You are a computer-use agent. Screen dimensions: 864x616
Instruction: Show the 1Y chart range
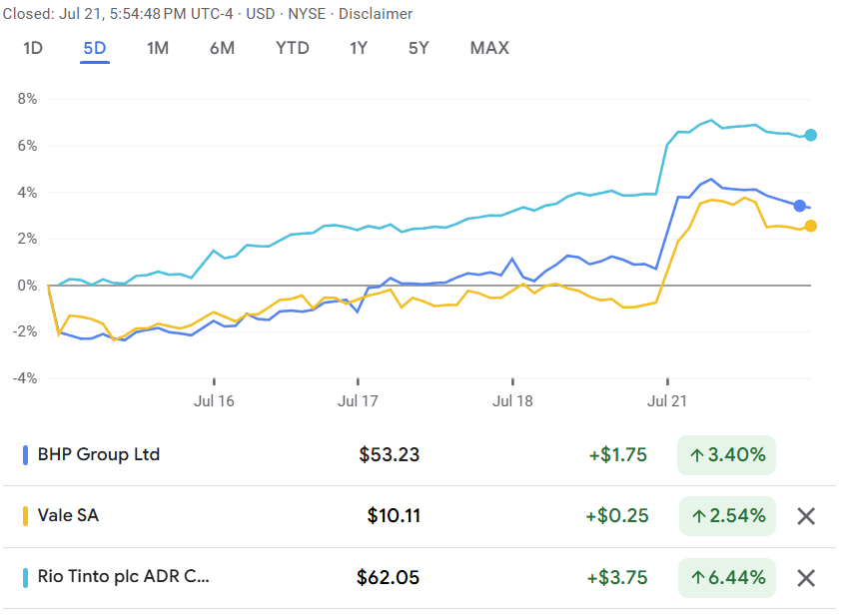(x=359, y=49)
